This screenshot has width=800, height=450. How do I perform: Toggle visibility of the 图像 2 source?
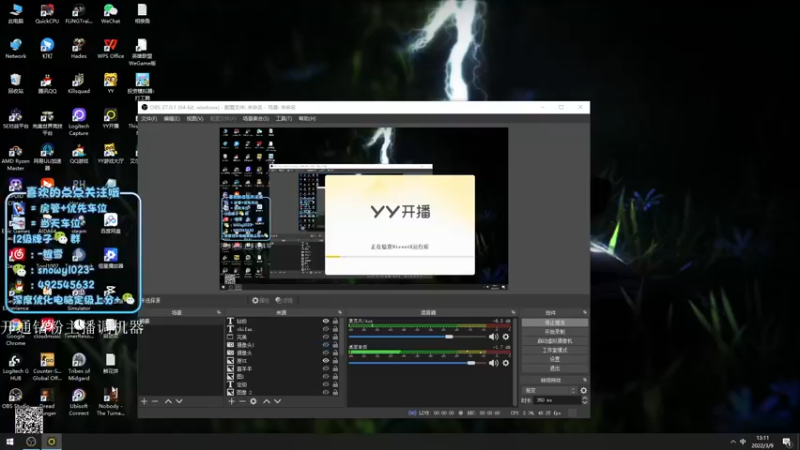tap(326, 392)
